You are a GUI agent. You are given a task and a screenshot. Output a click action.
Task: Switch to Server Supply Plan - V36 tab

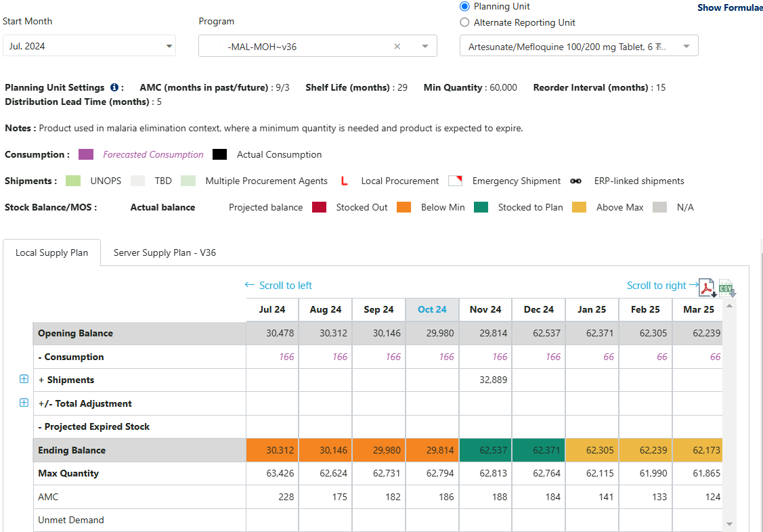tap(165, 252)
